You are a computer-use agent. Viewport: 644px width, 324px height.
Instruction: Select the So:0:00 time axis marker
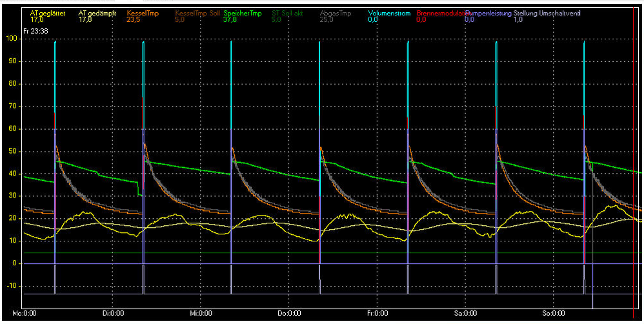click(x=552, y=314)
